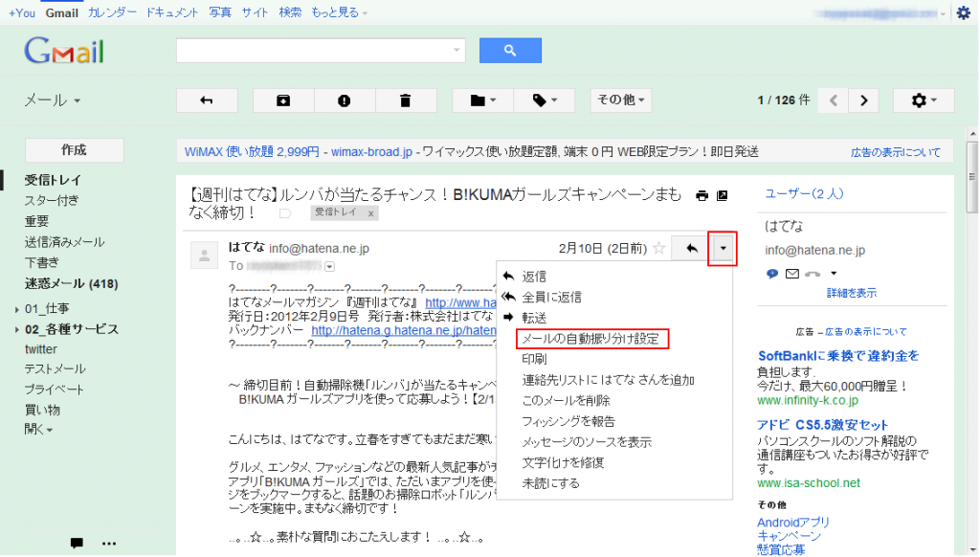Star the Hatena email
Screen dimensions: 980x557
(x=659, y=248)
